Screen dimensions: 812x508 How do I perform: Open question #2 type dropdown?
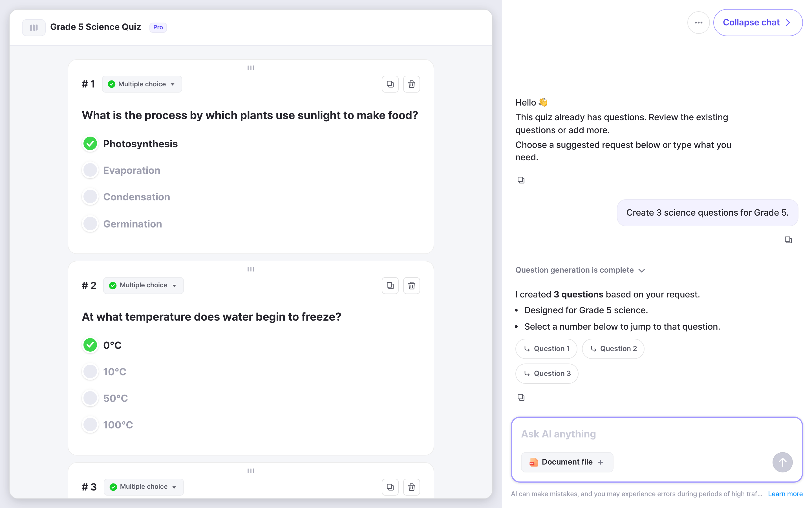(x=143, y=286)
